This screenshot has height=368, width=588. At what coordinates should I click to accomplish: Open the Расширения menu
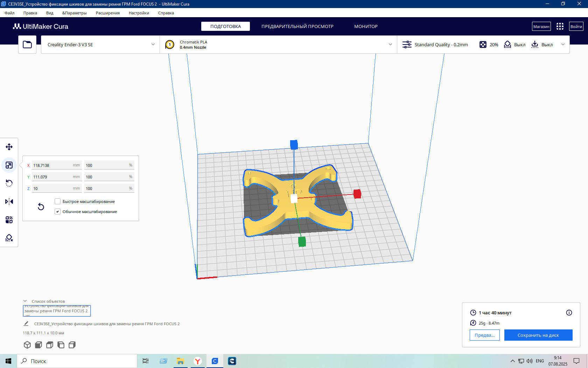(x=108, y=13)
